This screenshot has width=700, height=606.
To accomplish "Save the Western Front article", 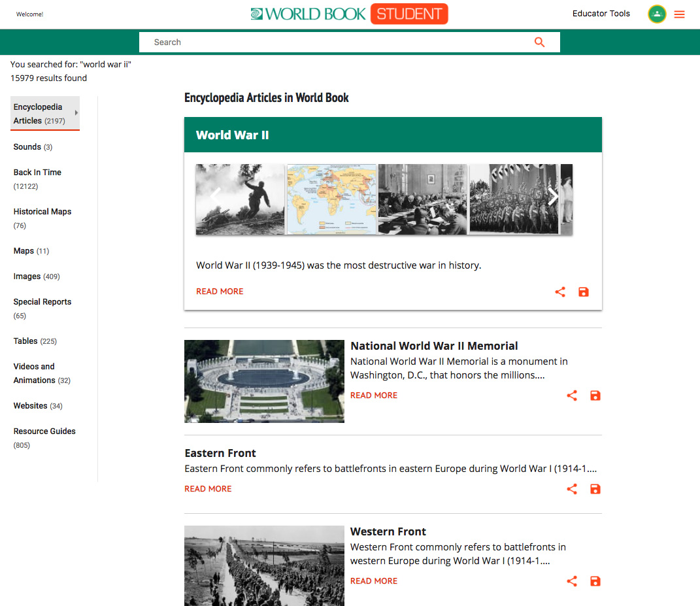I will tap(595, 581).
